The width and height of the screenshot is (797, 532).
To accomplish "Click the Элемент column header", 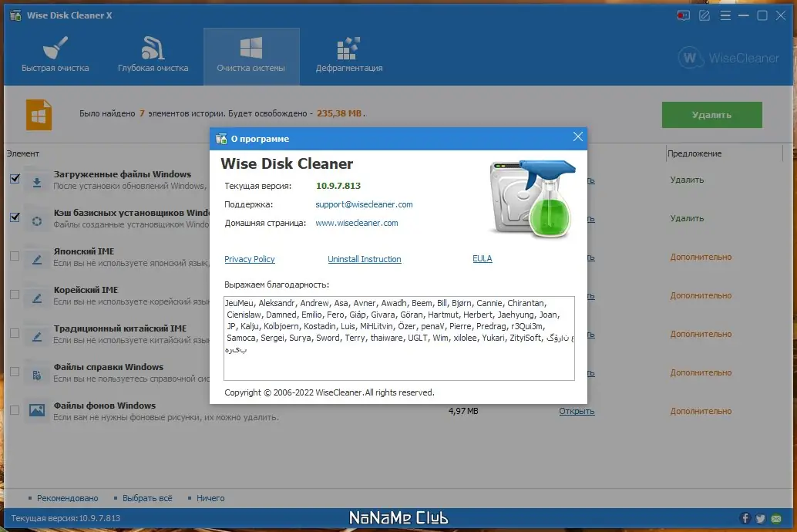I will (x=23, y=153).
